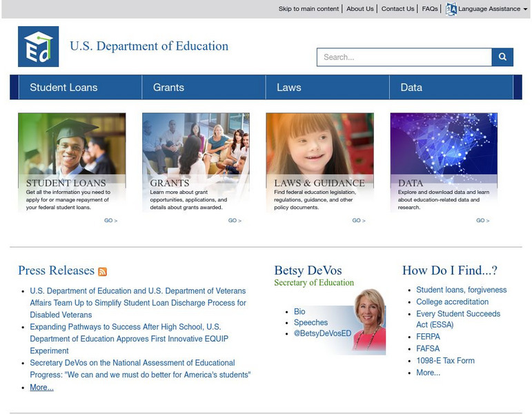Click the U.S. Department of Education title

[x=149, y=46]
